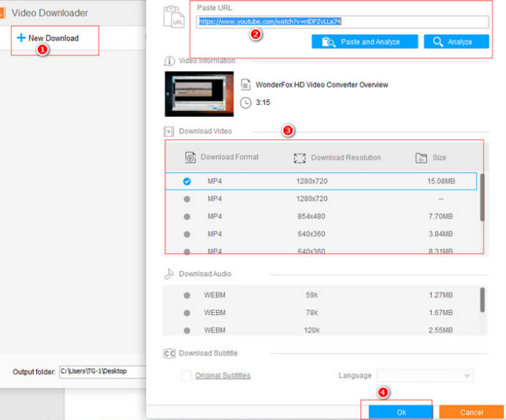The image size is (506, 420).
Task: Click the Video Information info icon
Action: coord(169,61)
